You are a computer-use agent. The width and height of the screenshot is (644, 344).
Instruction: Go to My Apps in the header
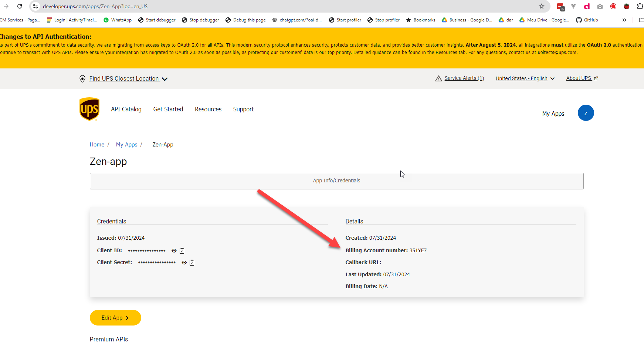pyautogui.click(x=553, y=114)
